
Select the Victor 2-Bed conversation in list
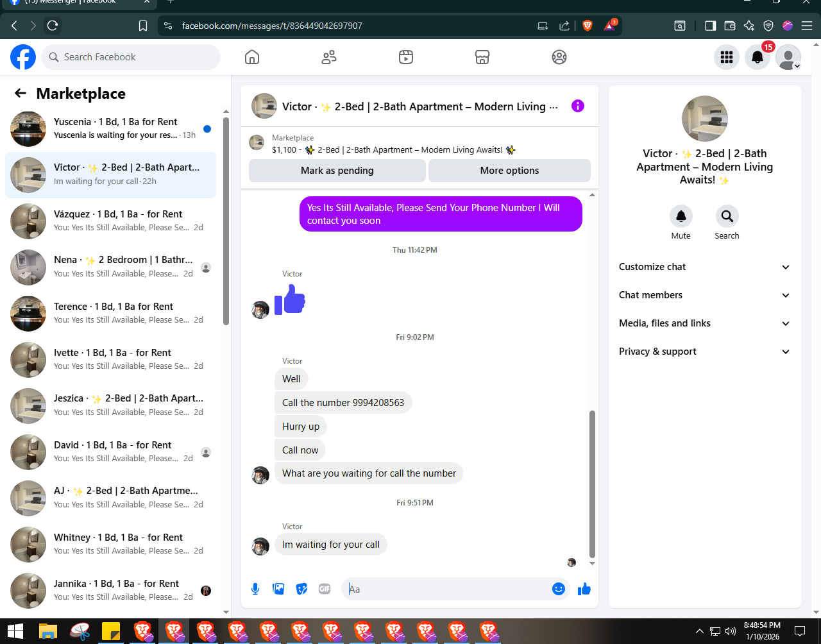point(110,174)
